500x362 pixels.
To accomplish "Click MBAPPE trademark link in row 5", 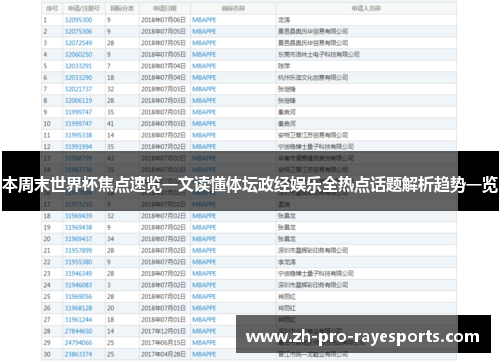I will [x=204, y=66].
